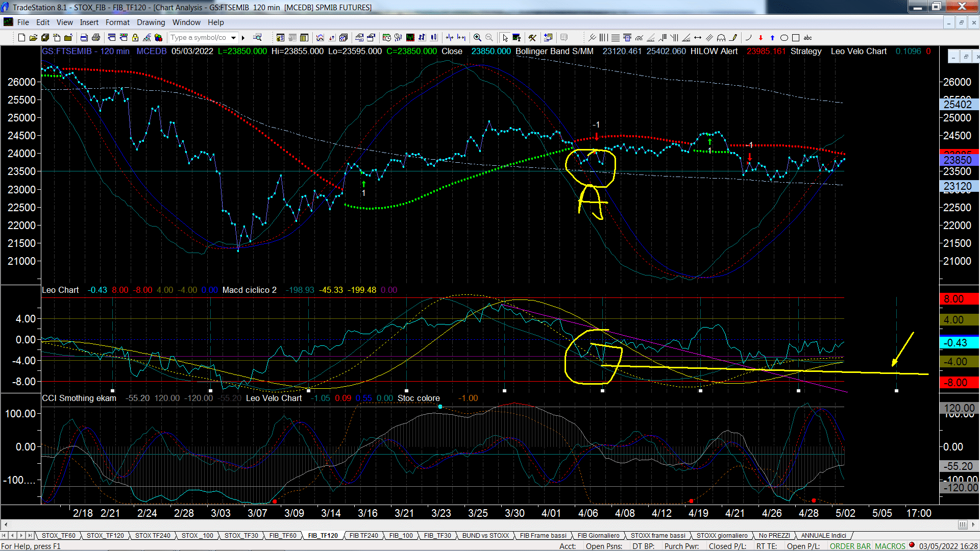Switch to the BUND vs STOXX tab
This screenshot has width=980, height=551.
coord(485,535)
